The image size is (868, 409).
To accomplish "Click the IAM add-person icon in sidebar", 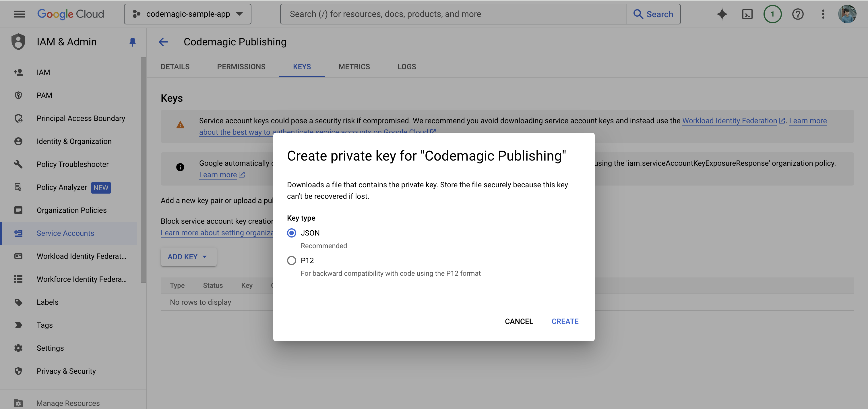I will (x=18, y=72).
